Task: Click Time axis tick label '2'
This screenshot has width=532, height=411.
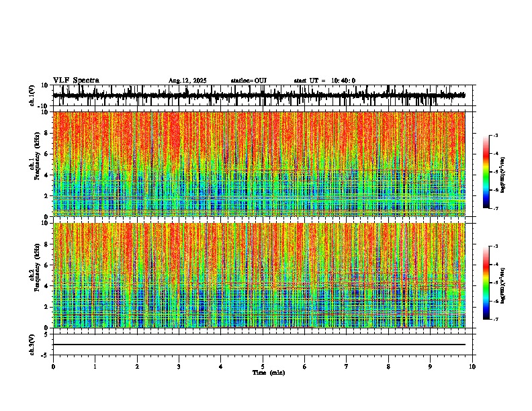Action: click(x=137, y=367)
